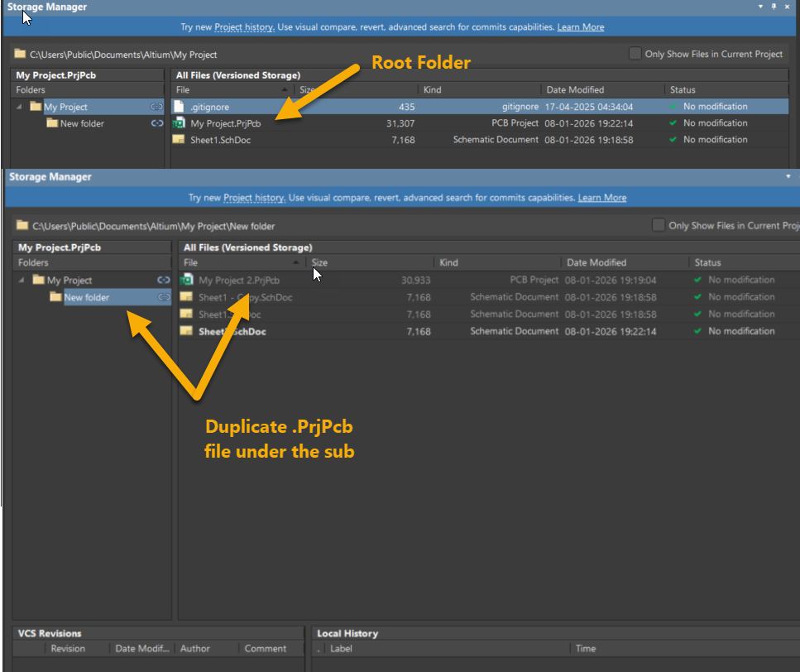Click the My Project.PrjPcb PCB project icon

[x=179, y=123]
